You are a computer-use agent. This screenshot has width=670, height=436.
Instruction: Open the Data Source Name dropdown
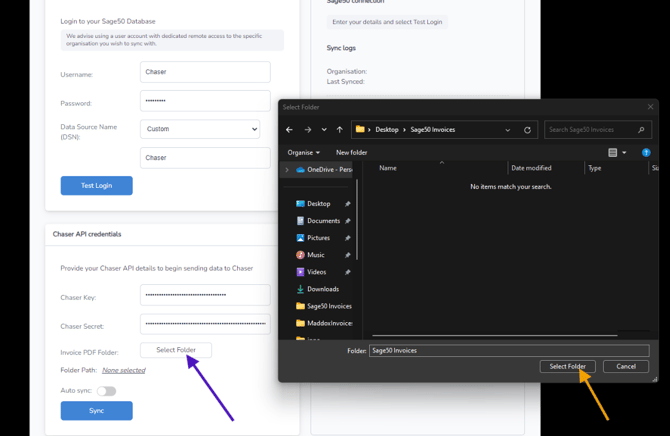[x=200, y=129]
